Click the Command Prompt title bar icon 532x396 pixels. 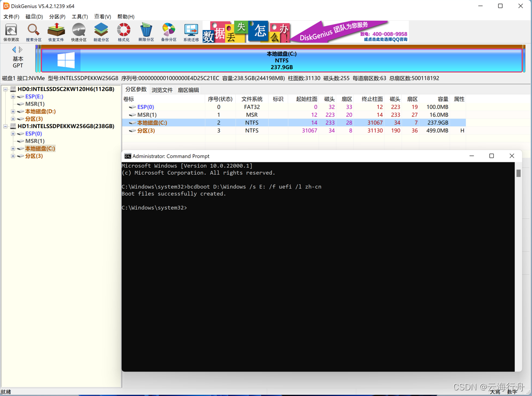click(128, 156)
